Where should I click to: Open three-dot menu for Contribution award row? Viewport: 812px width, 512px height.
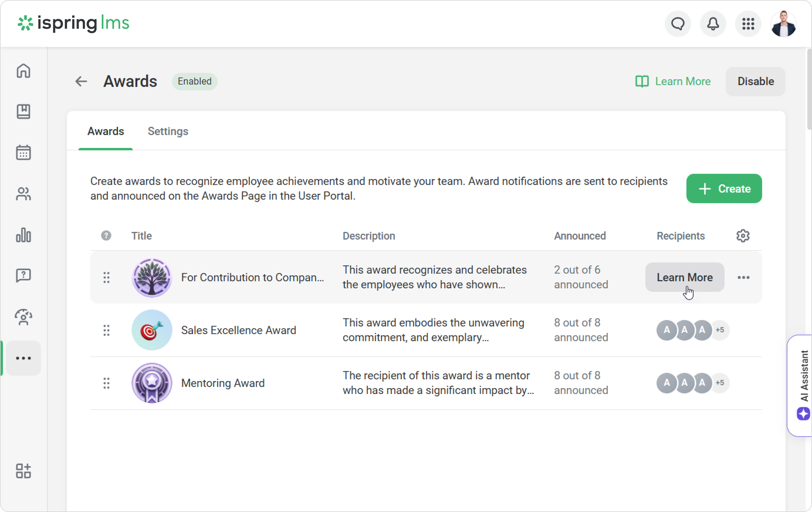coord(743,277)
